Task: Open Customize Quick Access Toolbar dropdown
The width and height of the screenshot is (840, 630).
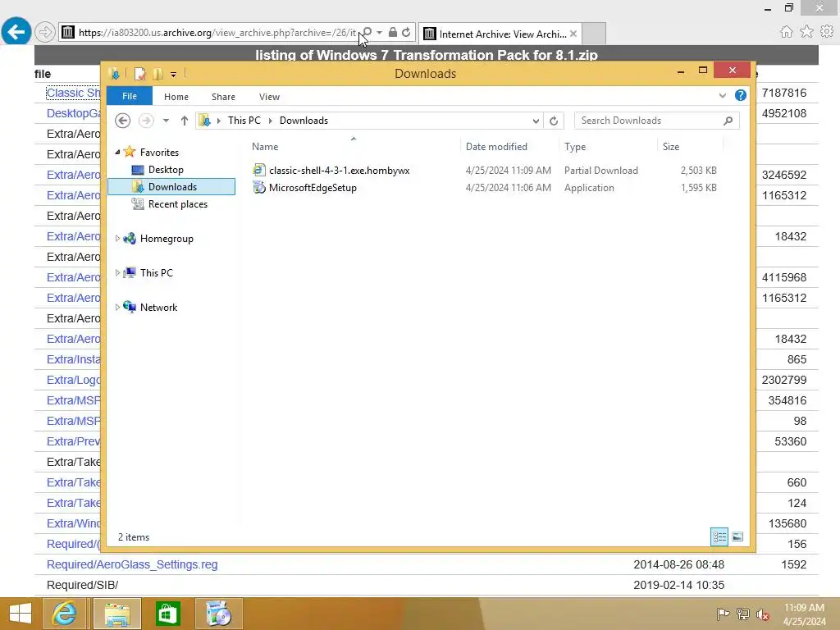Action: 174,75
